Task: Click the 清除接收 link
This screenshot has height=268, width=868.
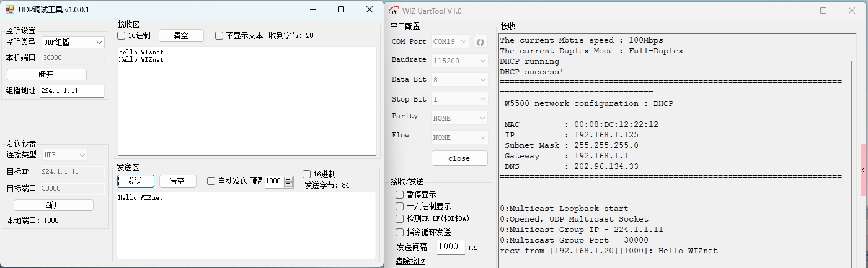Action: coord(410,261)
